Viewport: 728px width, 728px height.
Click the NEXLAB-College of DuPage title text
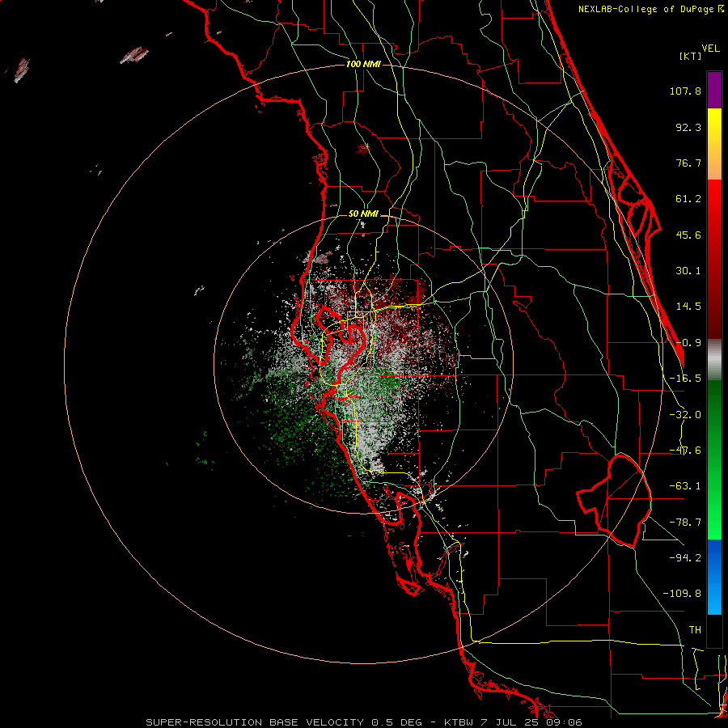pyautogui.click(x=646, y=9)
